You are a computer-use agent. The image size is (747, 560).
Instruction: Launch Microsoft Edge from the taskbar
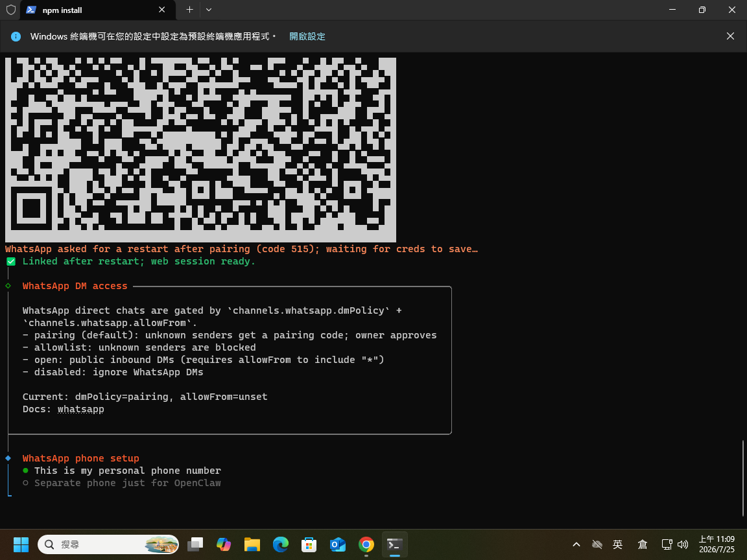click(x=281, y=544)
